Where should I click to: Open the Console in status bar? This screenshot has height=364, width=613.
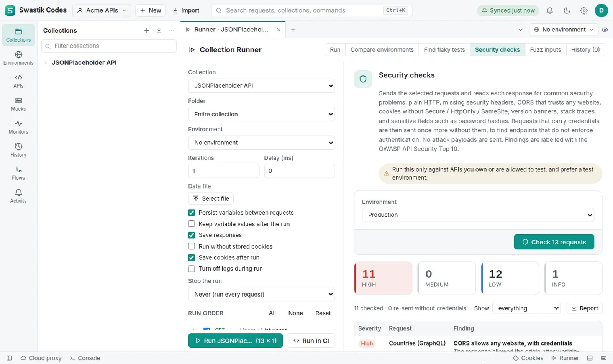[85, 358]
